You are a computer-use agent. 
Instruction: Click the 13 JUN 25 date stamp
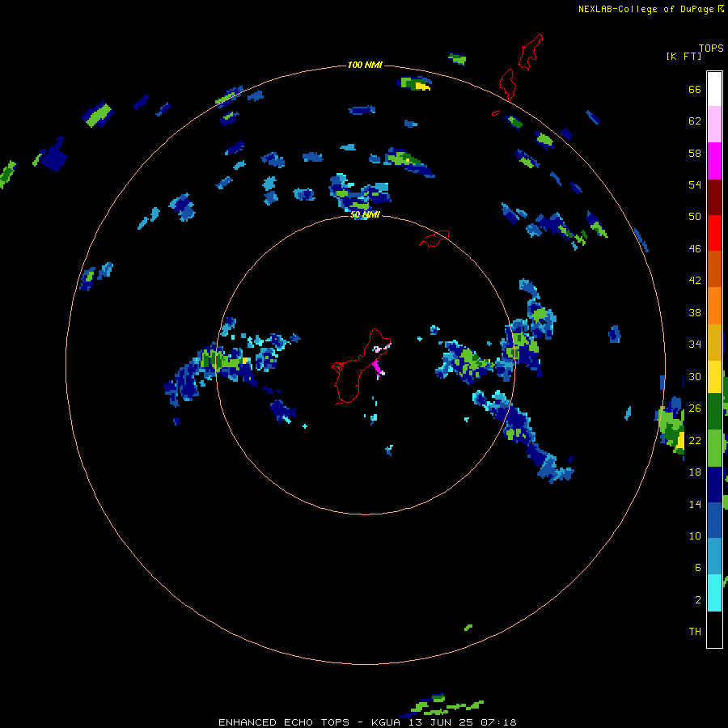tap(442, 722)
